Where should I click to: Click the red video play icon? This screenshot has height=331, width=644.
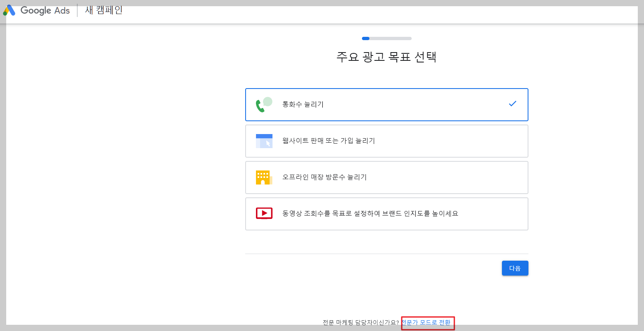(x=264, y=213)
